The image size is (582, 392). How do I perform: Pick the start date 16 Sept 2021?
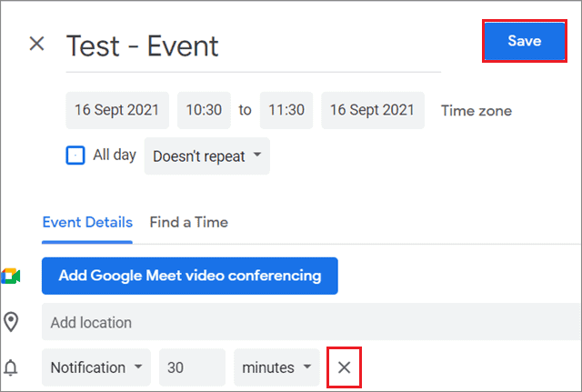116,110
